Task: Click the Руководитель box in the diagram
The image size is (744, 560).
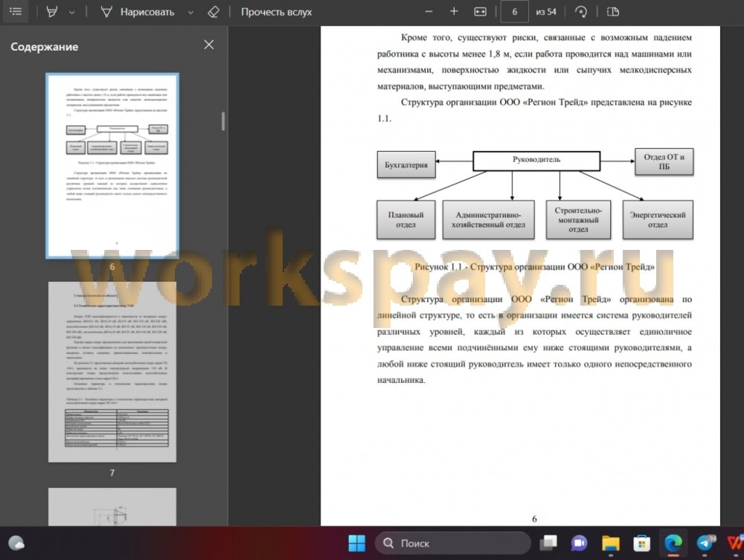Action: [536, 161]
